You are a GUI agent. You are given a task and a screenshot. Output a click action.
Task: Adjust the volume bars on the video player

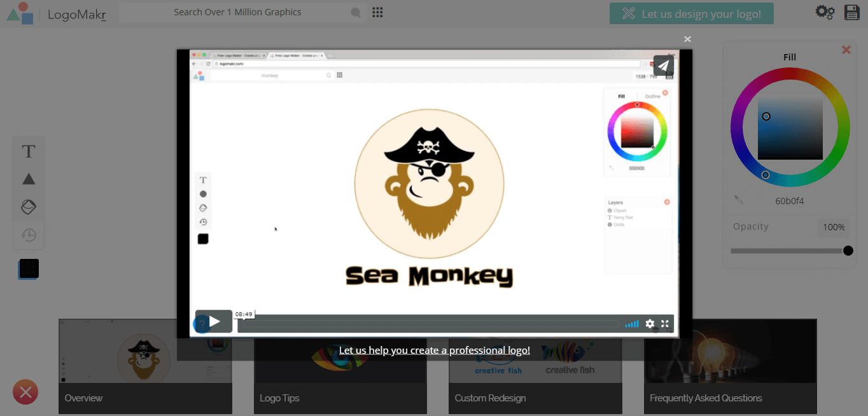coord(631,324)
